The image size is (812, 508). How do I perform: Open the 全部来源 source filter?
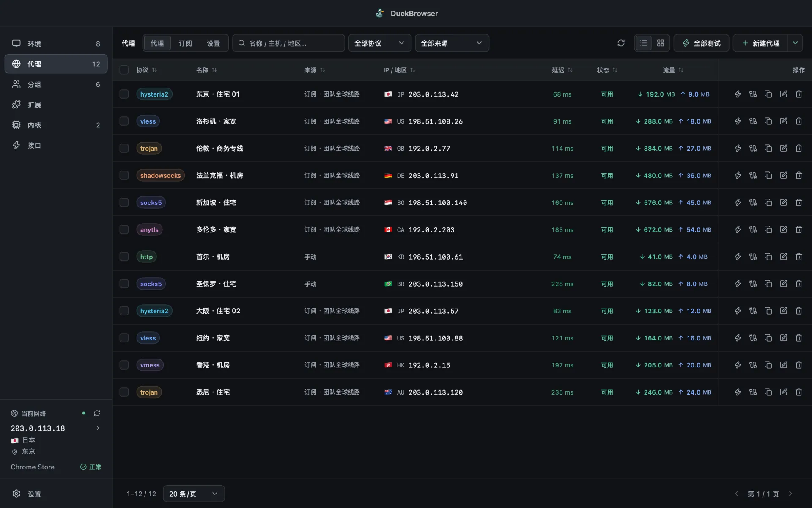tap(452, 43)
